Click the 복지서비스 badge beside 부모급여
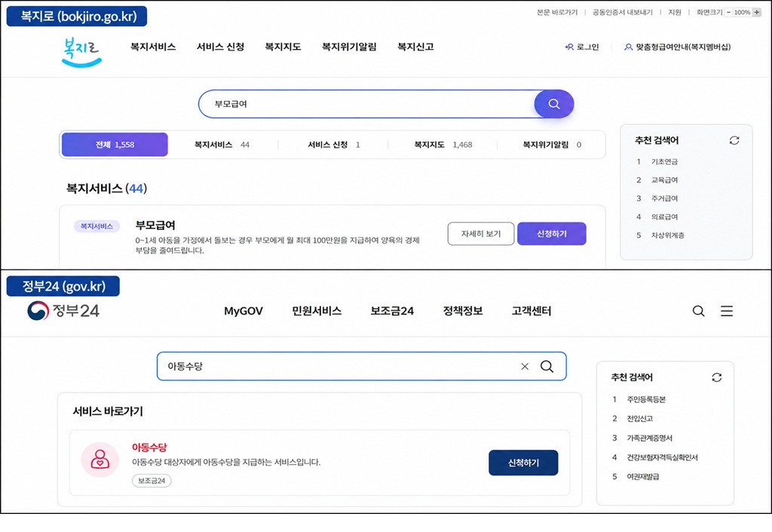772x532 pixels. (x=96, y=226)
